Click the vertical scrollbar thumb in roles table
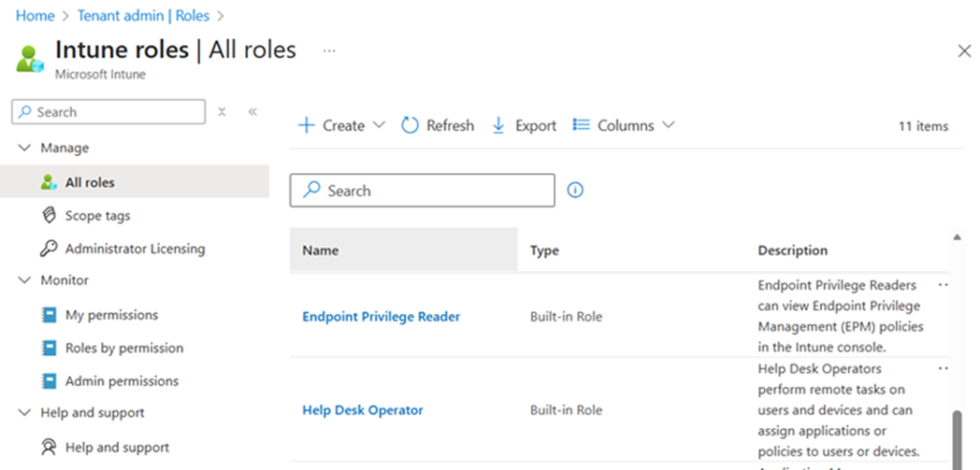Viewport: 980px width, 470px height. pyautogui.click(x=957, y=435)
